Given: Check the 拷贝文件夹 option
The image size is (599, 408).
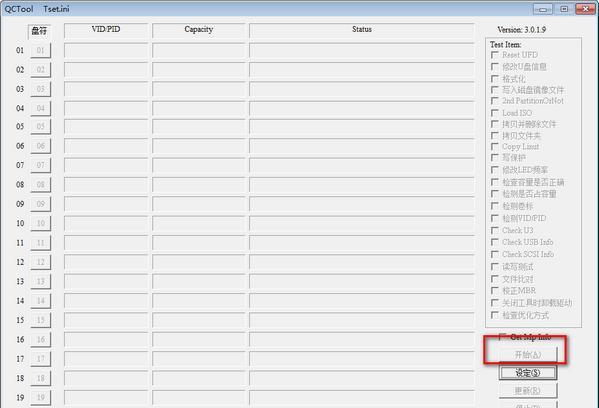Looking at the screenshot, I should (495, 136).
